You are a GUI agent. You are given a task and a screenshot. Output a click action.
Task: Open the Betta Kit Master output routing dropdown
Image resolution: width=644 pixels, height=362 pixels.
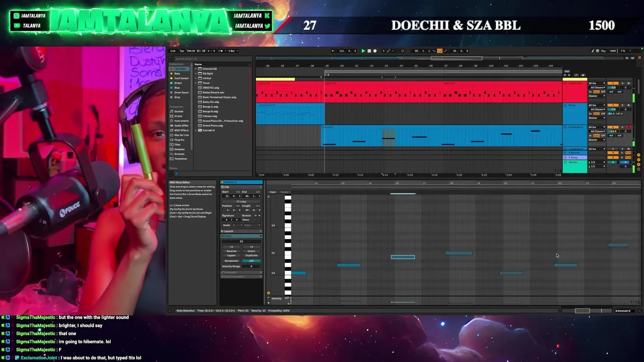[x=597, y=96]
